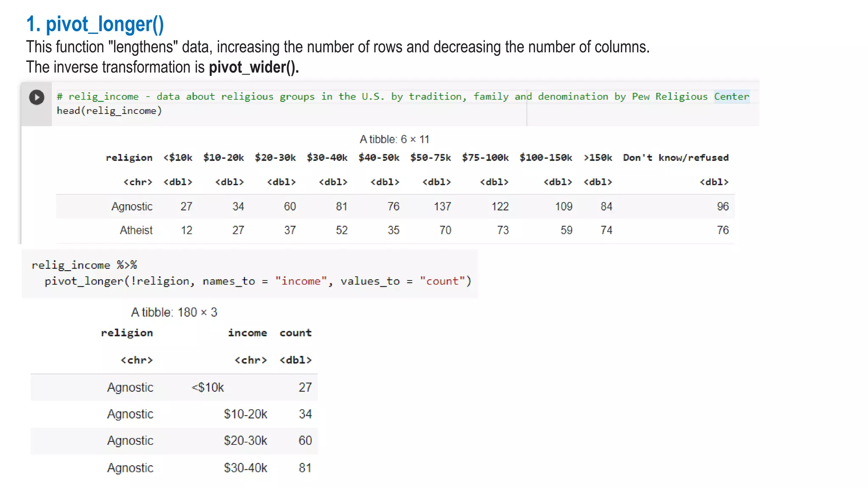Click the '$30-40k' income cell in long table
Viewport: 868px width, 488px height.
tap(246, 468)
